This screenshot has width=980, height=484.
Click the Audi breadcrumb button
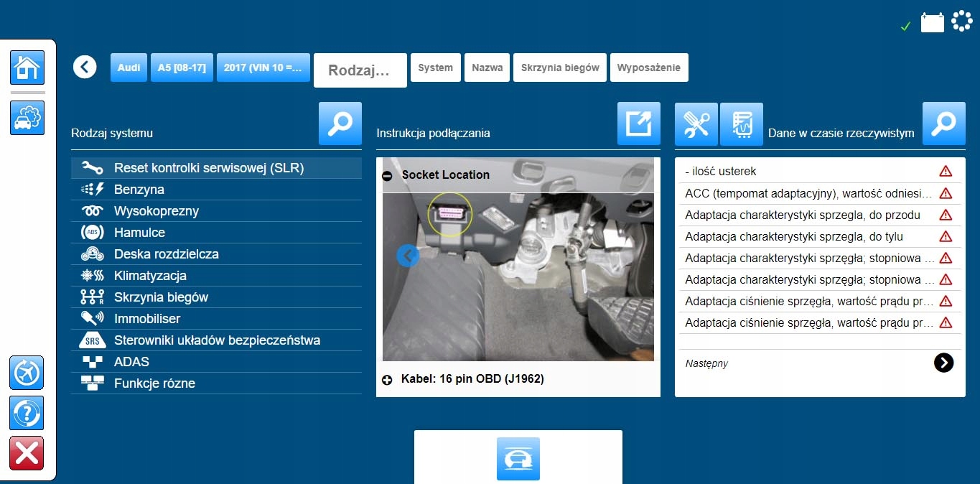129,68
